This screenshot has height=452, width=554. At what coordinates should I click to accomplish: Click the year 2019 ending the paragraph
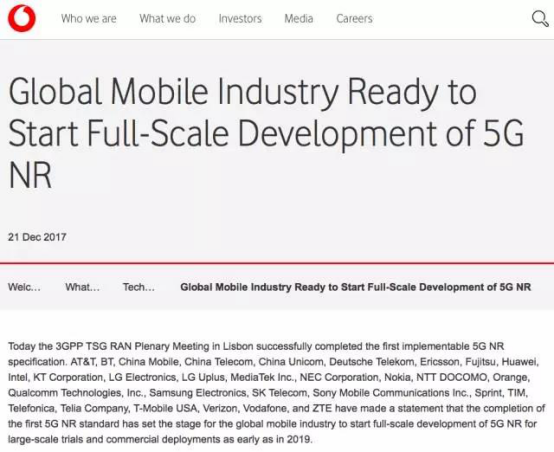point(299,439)
